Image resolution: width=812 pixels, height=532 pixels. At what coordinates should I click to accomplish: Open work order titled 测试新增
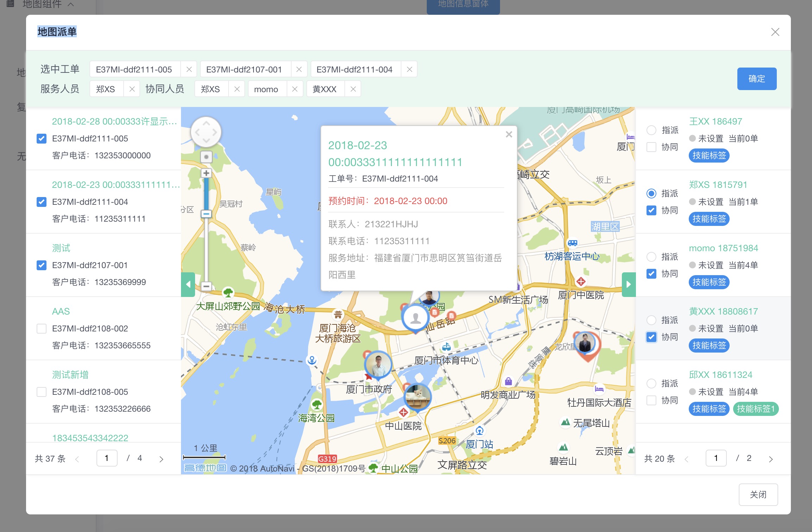click(70, 375)
